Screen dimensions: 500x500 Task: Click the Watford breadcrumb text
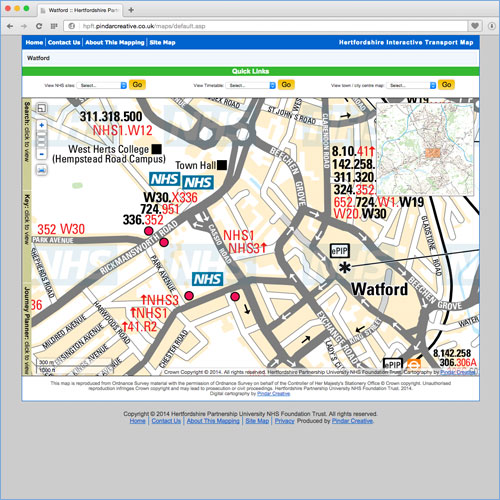point(38,58)
